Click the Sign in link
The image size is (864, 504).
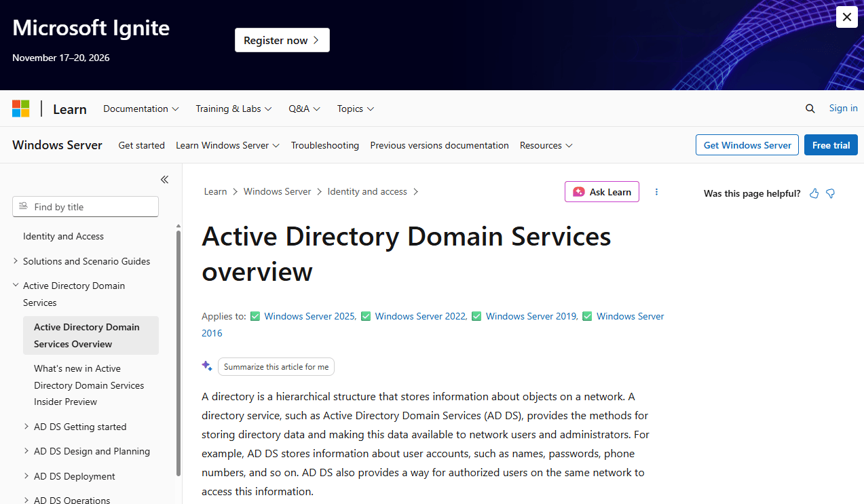(x=844, y=109)
